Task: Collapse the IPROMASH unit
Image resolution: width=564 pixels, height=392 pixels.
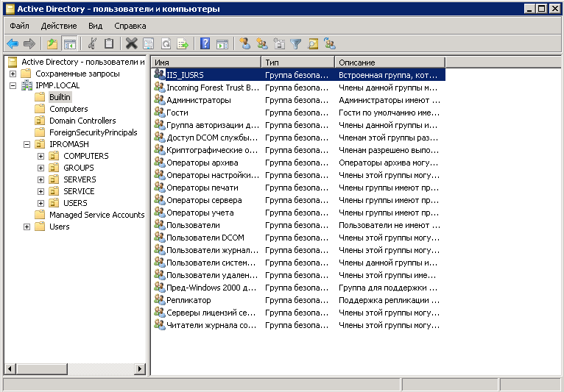Action: pos(27,144)
